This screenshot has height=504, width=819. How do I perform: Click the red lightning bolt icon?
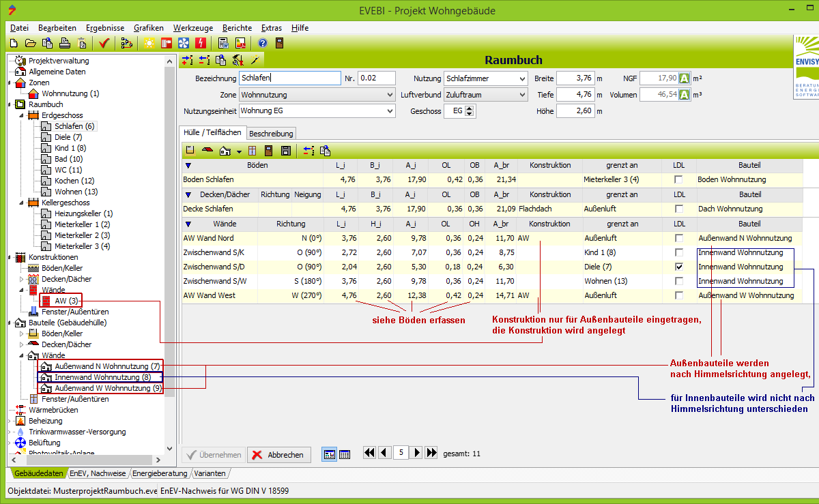(201, 44)
